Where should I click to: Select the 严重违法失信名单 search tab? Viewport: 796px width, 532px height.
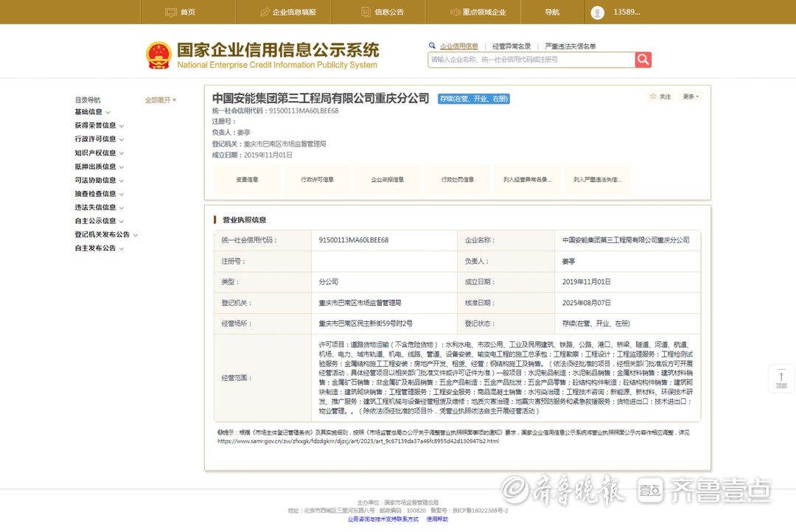pyautogui.click(x=570, y=46)
